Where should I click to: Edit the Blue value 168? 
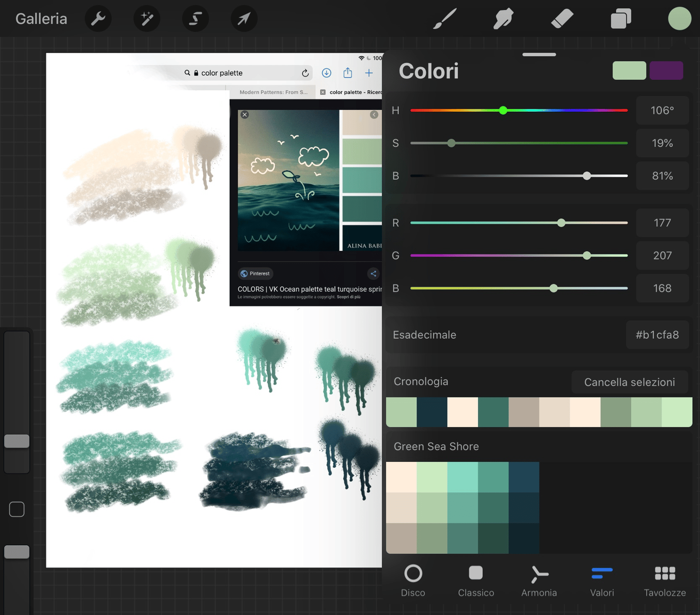click(x=662, y=289)
